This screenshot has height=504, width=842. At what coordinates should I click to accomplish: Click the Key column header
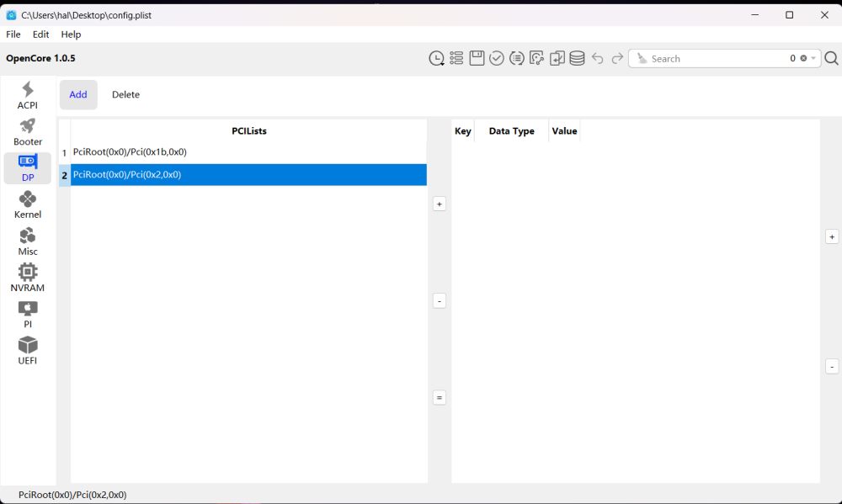pyautogui.click(x=463, y=131)
